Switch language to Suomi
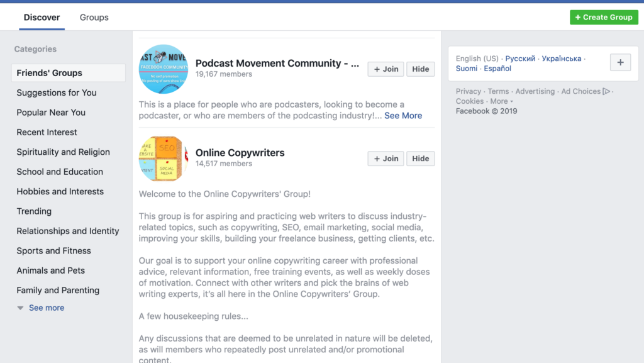This screenshot has width=644, height=363. pyautogui.click(x=467, y=68)
